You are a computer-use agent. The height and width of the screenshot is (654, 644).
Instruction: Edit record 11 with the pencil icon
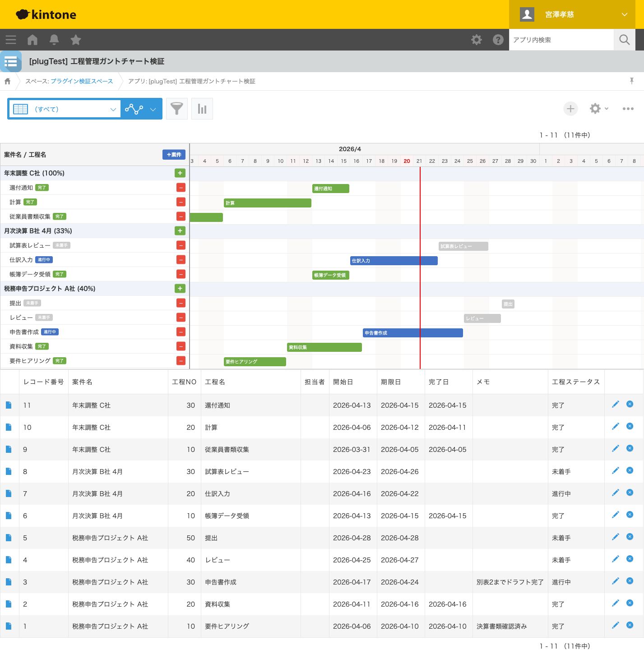(615, 405)
